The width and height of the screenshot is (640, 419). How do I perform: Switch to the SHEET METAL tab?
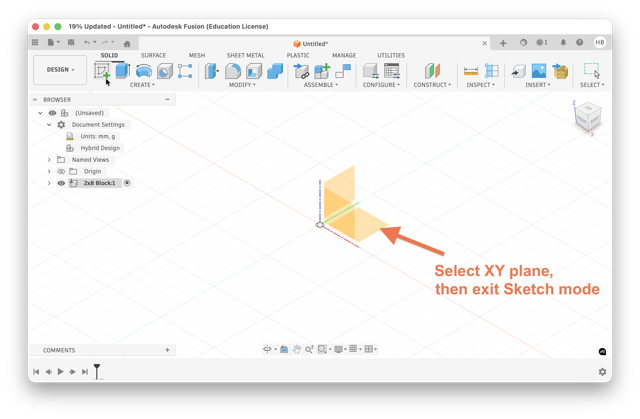245,55
